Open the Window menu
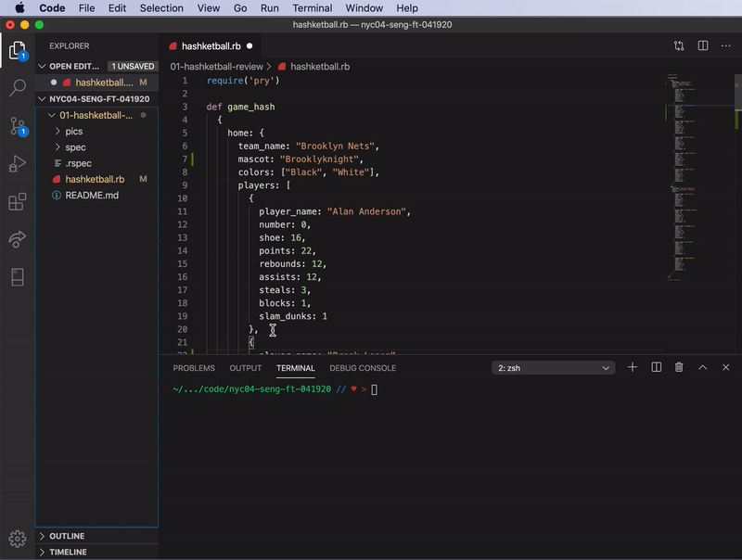The image size is (742, 560). coord(364,8)
